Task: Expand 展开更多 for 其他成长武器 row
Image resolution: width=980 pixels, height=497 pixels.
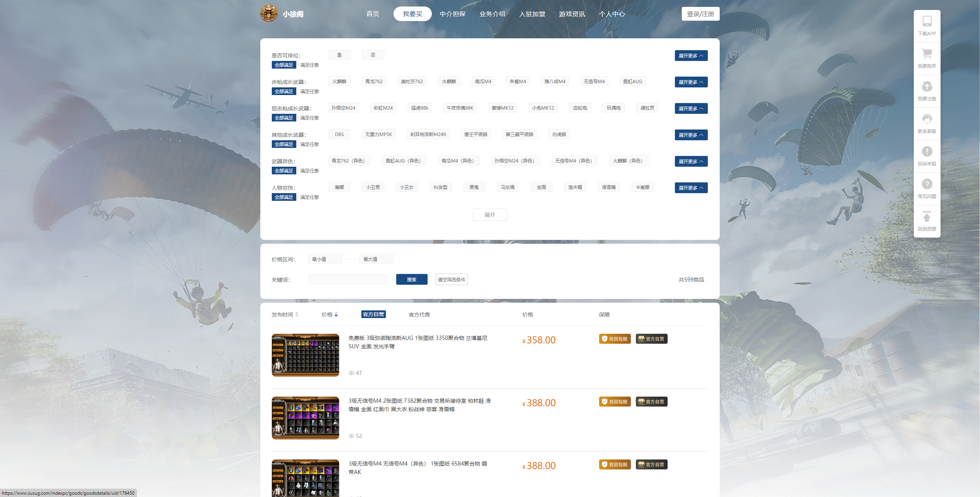Action: 691,135
